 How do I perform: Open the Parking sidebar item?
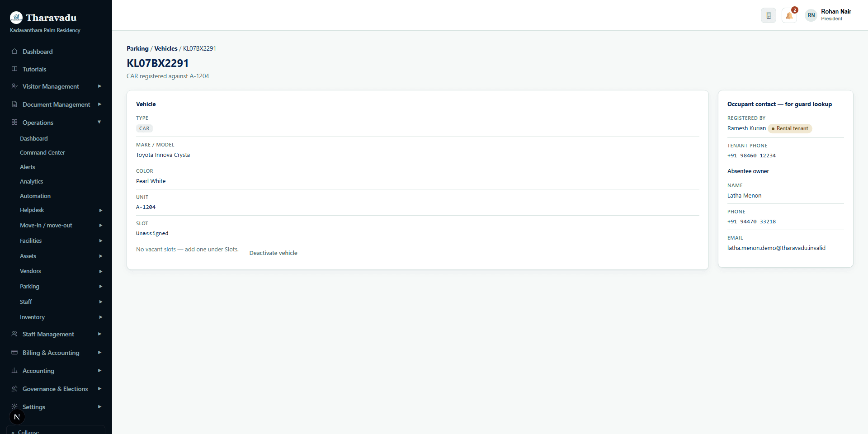29,286
